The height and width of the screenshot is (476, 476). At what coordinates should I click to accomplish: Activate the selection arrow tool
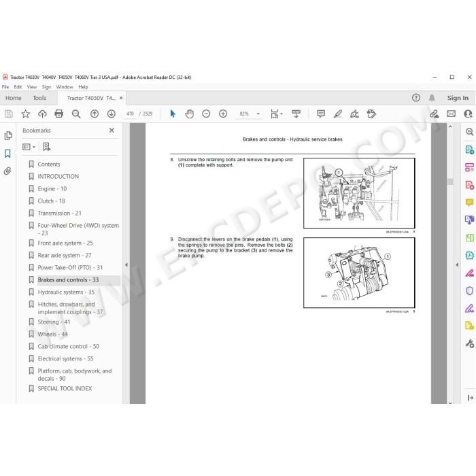coord(173,114)
